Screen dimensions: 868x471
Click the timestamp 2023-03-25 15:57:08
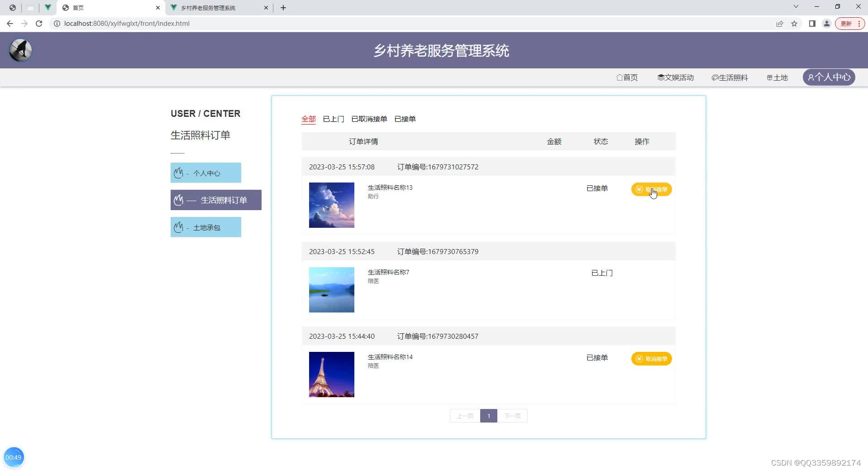pyautogui.click(x=342, y=167)
